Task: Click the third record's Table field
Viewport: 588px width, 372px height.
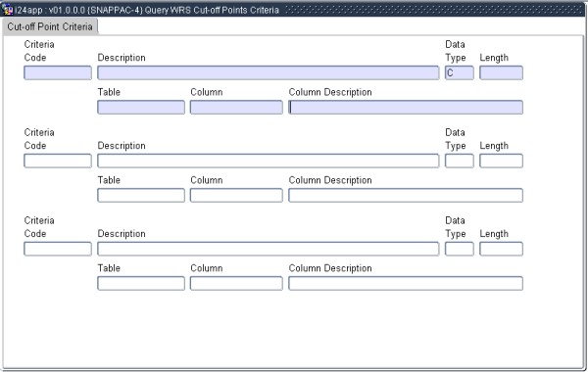Action: coord(141,283)
